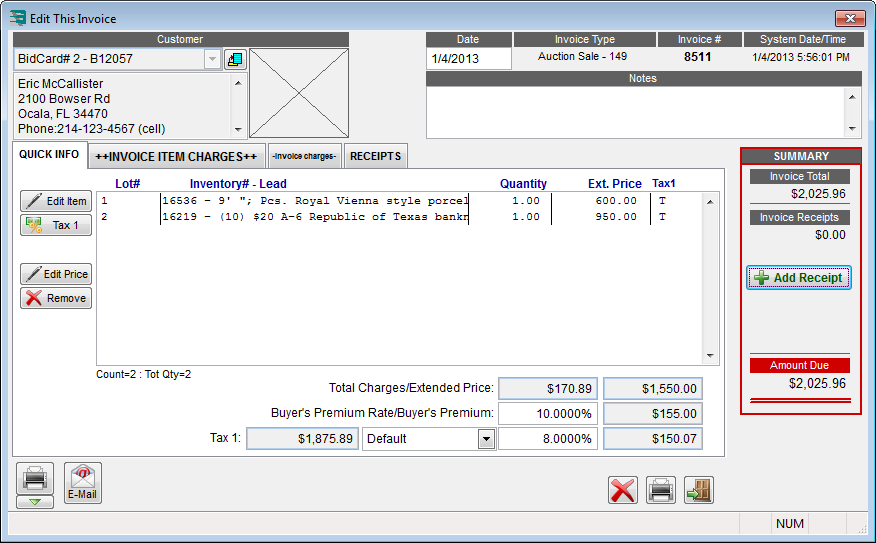Click the Buyer's Premium Rate 10.0000% field
Image resolution: width=876 pixels, height=543 pixels.
[547, 413]
